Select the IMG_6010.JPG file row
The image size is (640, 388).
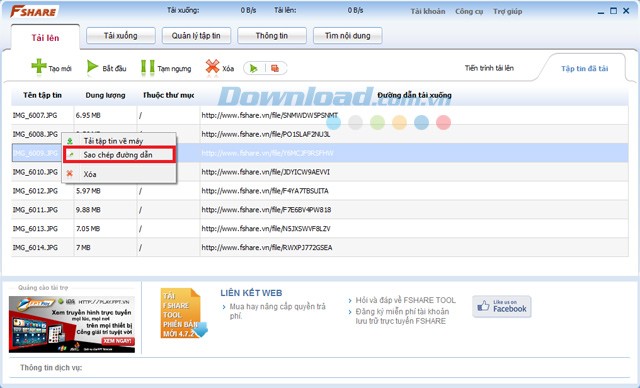[x=320, y=172]
